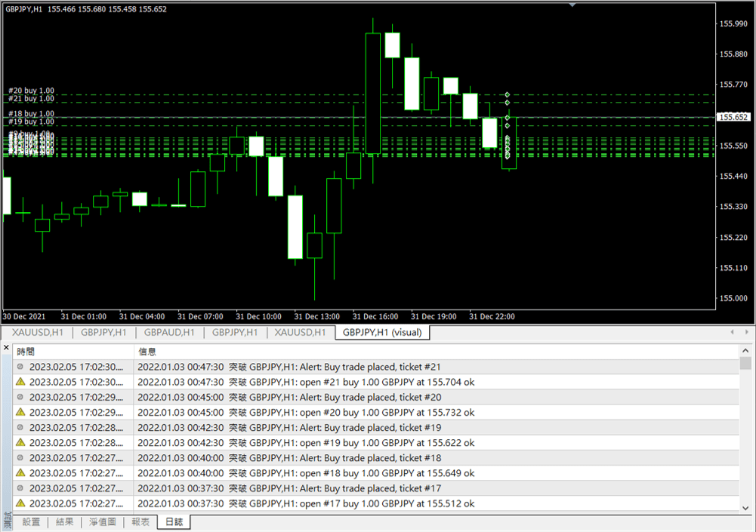Show the 淨值圖 equity graph tab
756x532 pixels.
coord(103,521)
